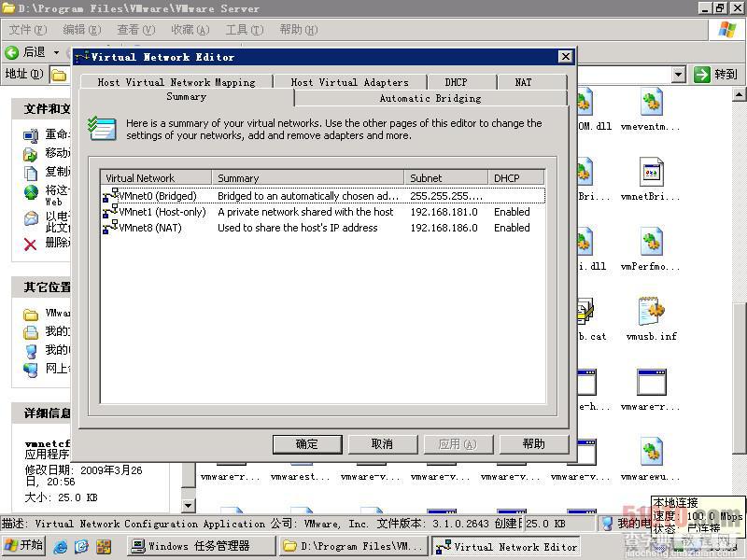The height and width of the screenshot is (560, 747).
Task: Expand the address bar dropdown in Explorer
Action: click(679, 75)
